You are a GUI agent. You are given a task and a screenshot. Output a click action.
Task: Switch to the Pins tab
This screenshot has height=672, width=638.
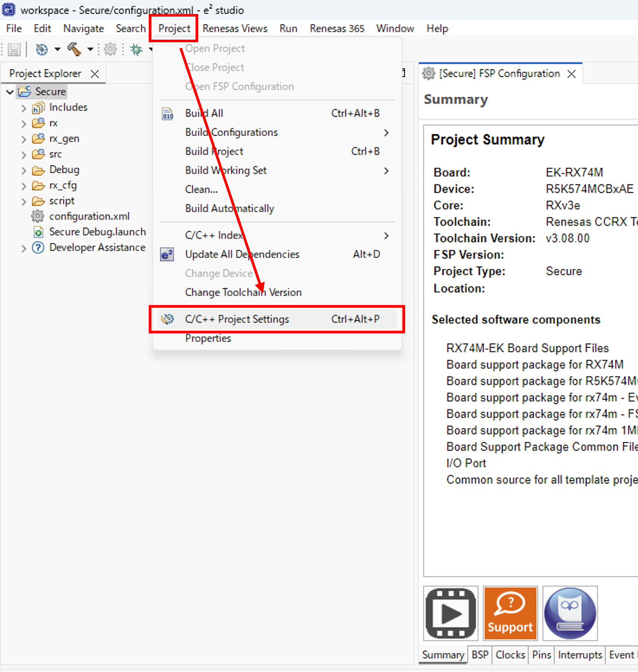(542, 655)
